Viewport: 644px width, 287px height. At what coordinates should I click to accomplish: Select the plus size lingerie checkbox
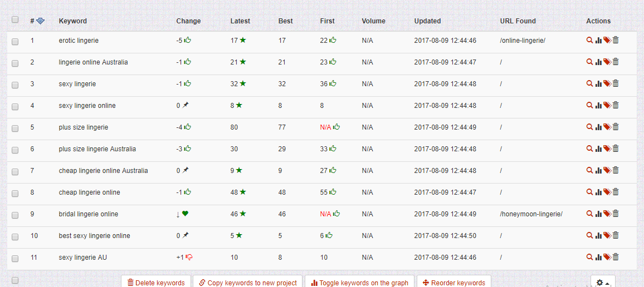[15, 128]
